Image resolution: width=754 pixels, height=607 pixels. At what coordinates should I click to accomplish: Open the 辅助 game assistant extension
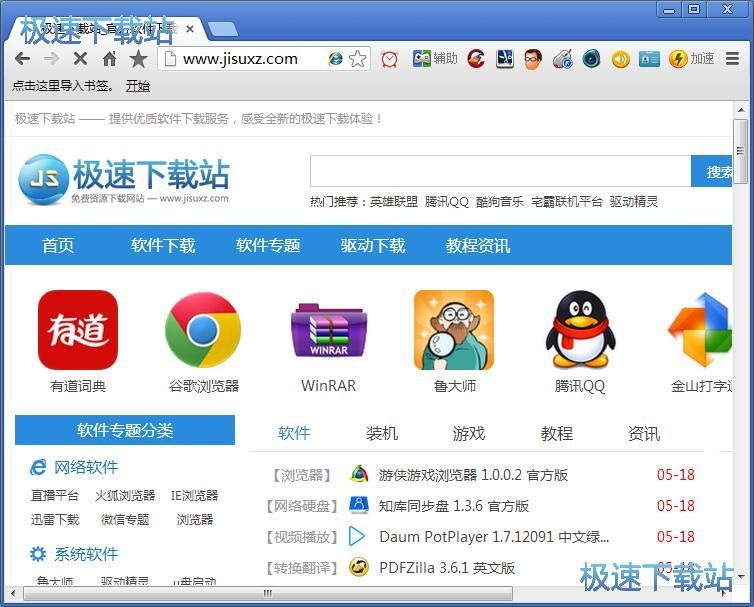(435, 59)
